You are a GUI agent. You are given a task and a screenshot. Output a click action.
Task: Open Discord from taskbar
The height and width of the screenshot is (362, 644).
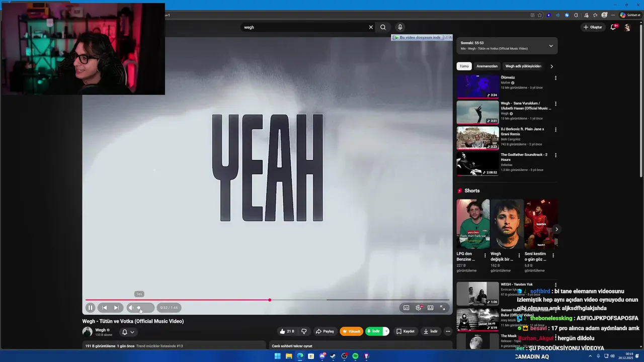[322, 356]
